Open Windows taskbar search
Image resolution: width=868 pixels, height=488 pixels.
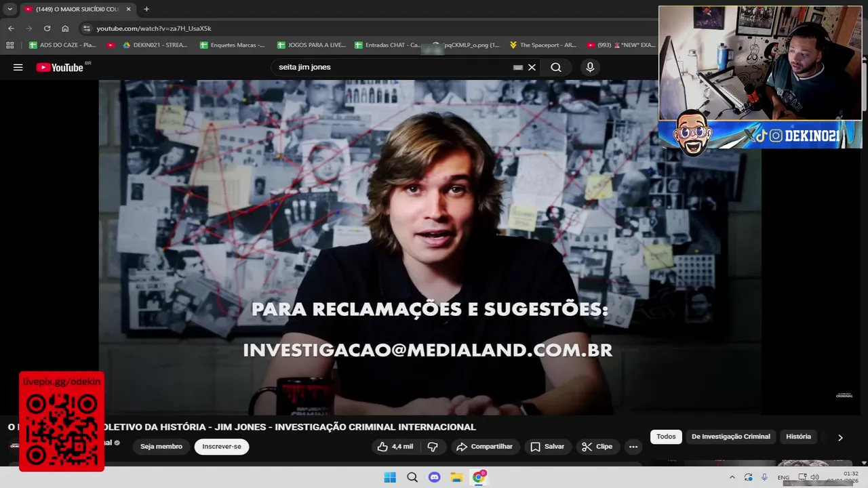412,477
